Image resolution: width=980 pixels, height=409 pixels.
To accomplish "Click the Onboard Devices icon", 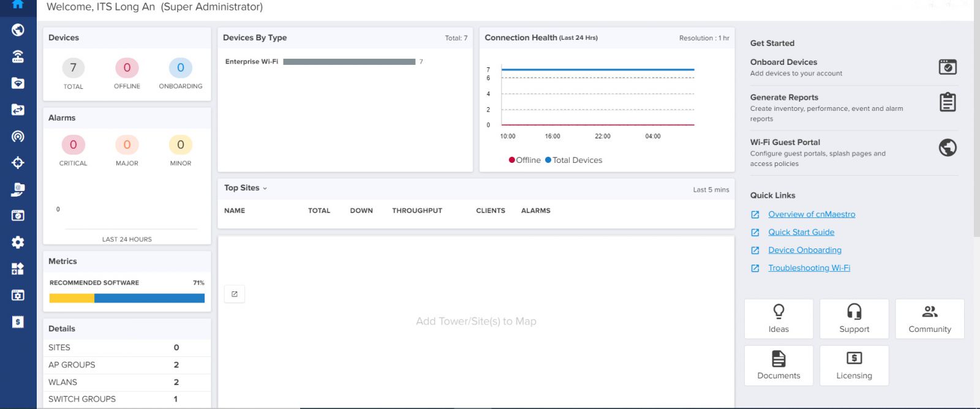I will tap(948, 67).
